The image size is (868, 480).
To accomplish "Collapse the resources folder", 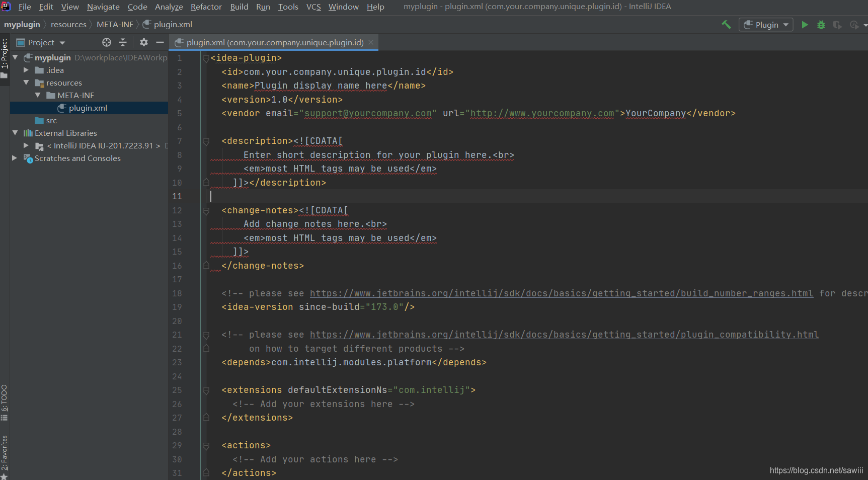I will pos(26,83).
